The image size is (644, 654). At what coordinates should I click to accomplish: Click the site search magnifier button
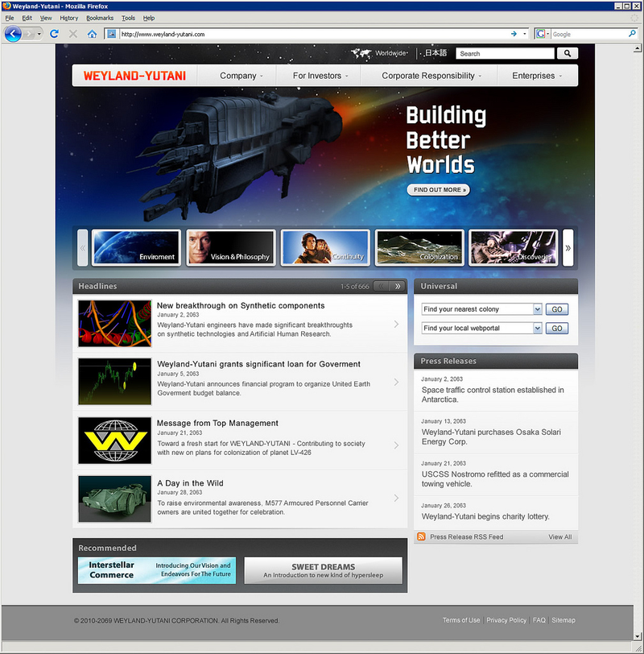click(x=568, y=53)
